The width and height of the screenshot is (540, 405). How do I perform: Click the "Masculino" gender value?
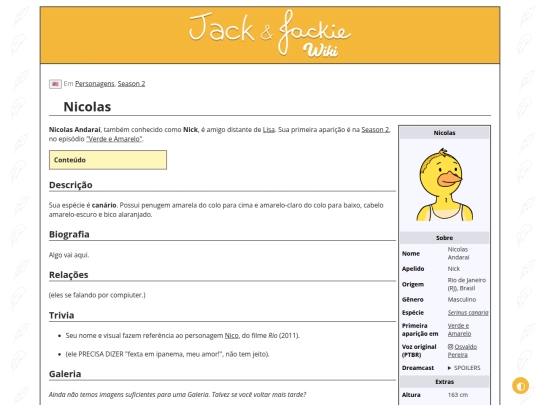tap(462, 299)
